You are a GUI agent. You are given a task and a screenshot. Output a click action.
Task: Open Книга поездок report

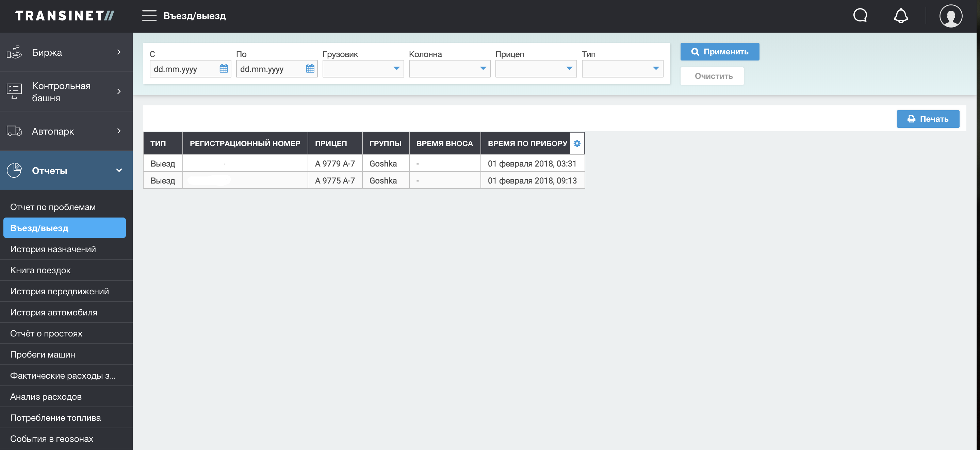[40, 270]
